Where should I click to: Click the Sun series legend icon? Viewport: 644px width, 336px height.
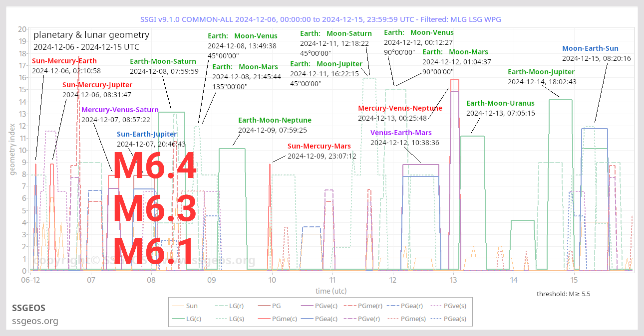178,306
